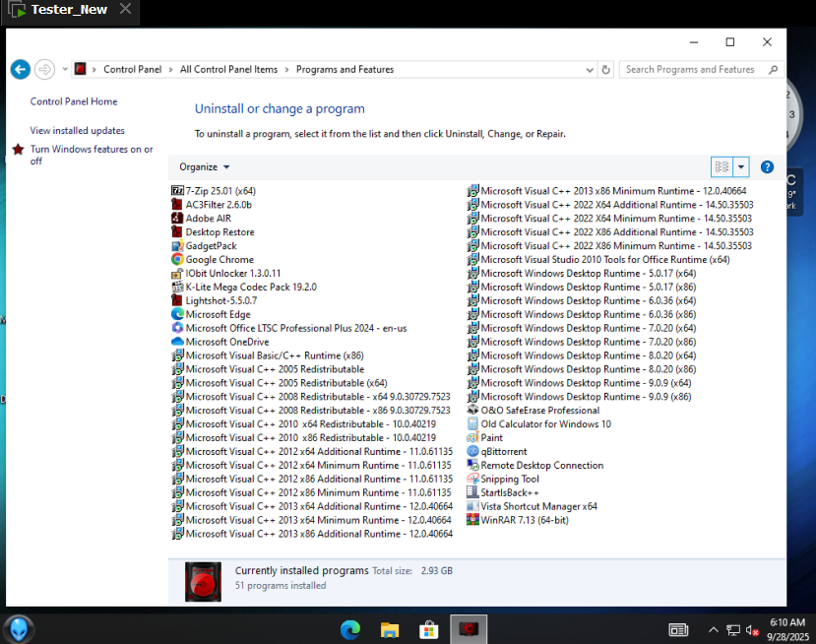Click the Google Chrome icon in list
The height and width of the screenshot is (644, 816).
pos(177,259)
